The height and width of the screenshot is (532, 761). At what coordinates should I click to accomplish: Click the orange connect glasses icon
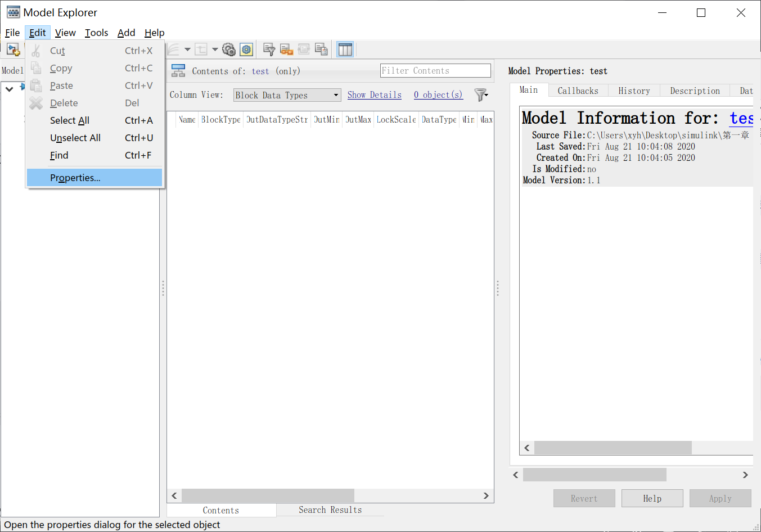coord(286,49)
